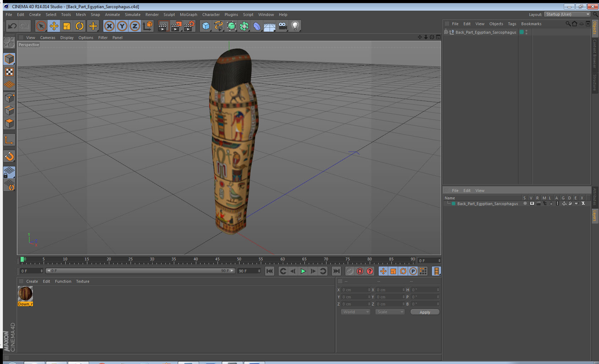Switch to Edges mode

coord(9,110)
